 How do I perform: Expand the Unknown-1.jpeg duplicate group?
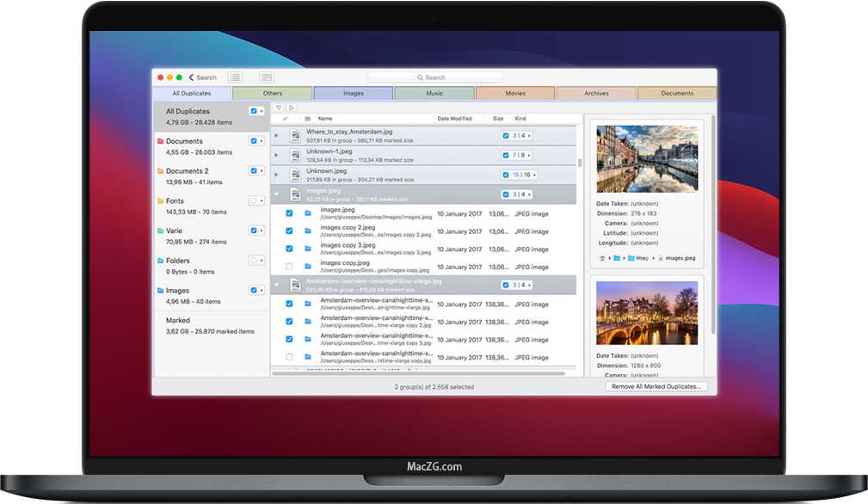point(276,156)
